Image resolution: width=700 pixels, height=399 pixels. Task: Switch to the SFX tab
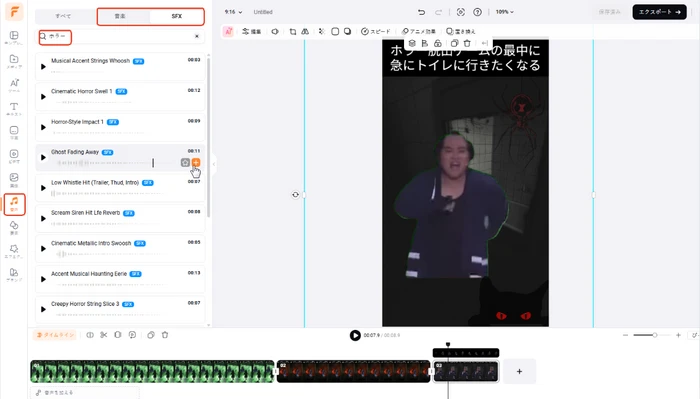point(177,16)
